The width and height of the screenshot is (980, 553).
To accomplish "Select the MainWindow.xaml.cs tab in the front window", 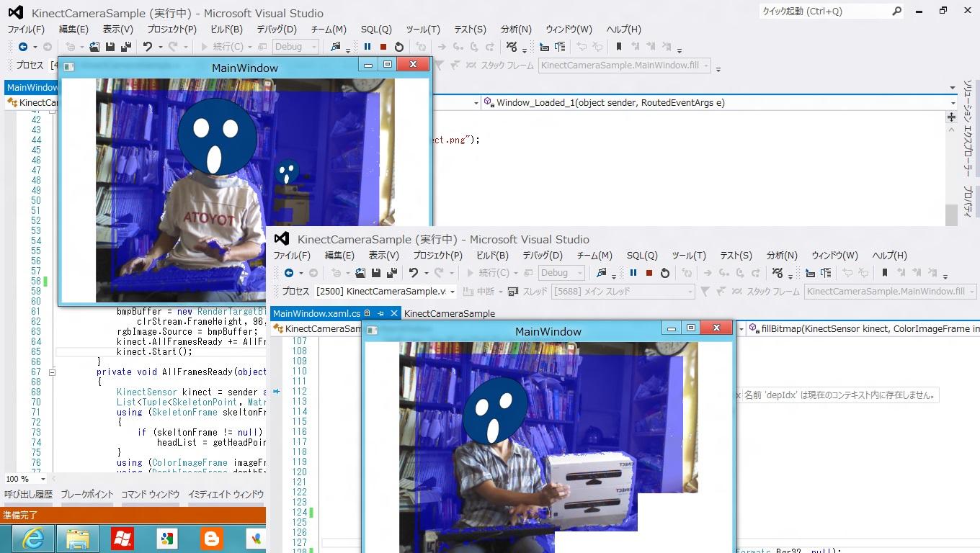I will click(x=316, y=313).
